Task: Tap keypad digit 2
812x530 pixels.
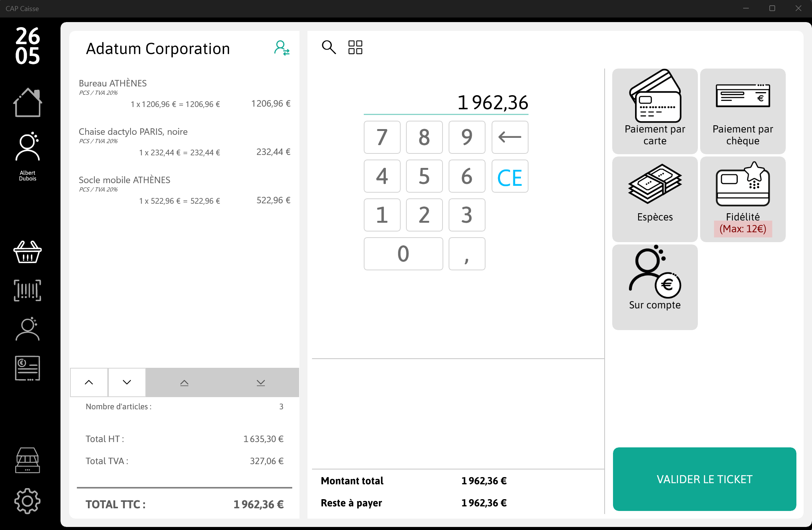Action: point(424,215)
